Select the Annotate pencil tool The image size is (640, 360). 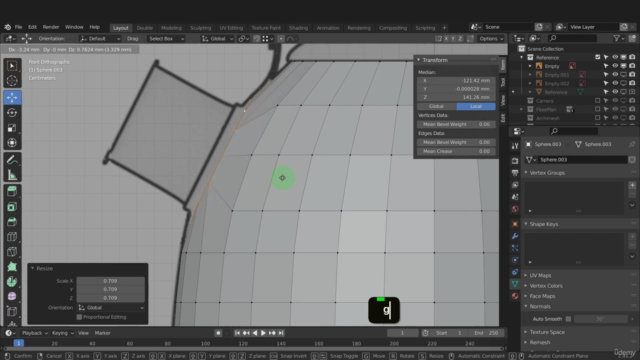click(x=12, y=160)
